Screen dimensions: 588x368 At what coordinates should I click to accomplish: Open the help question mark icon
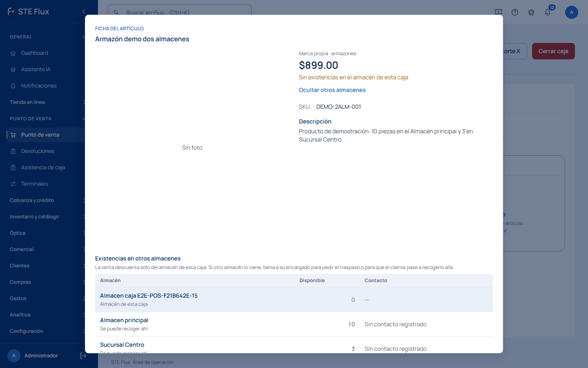point(515,12)
